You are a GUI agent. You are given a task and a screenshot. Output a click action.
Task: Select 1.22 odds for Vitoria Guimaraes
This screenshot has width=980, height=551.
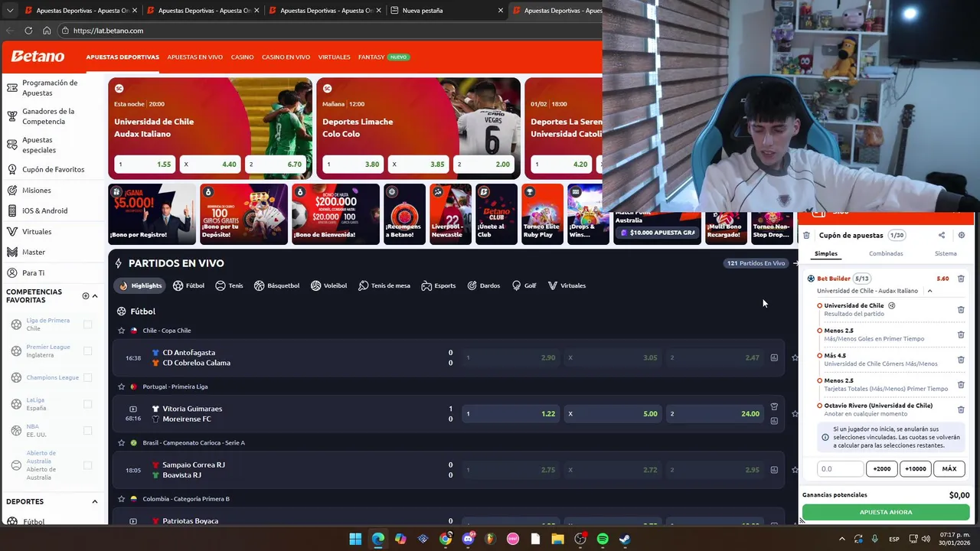512,414
